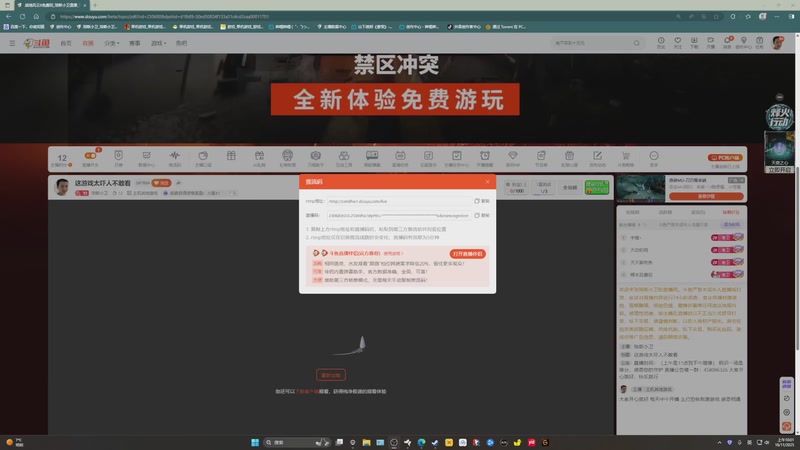Screen dimensions: 800x450
Task: Click the orange button on the ad card
Action: [706, 196]
